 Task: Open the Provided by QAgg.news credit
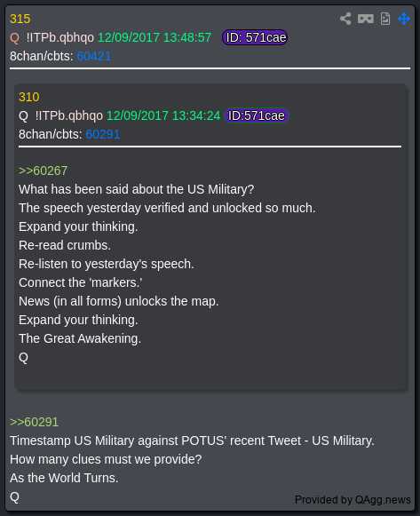click(x=353, y=500)
